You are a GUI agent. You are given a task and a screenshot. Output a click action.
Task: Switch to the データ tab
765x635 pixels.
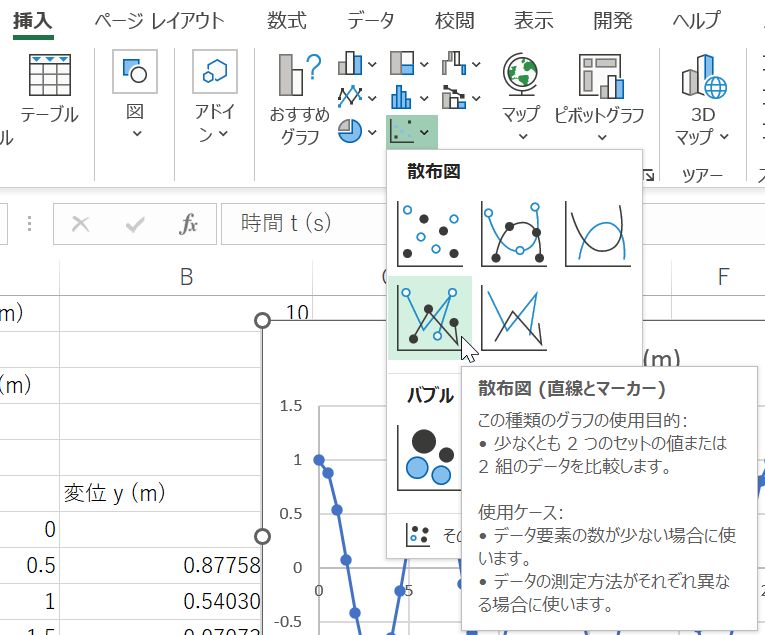point(370,21)
